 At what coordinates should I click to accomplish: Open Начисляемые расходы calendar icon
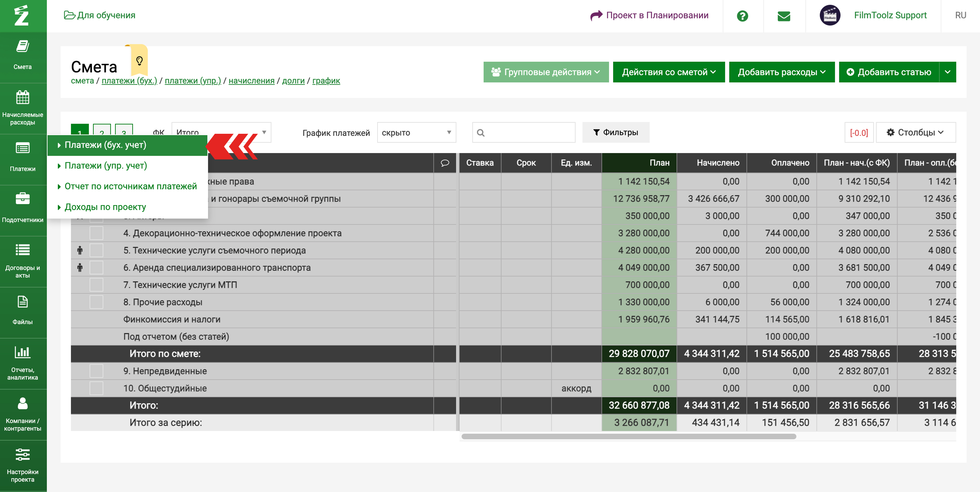(22, 98)
